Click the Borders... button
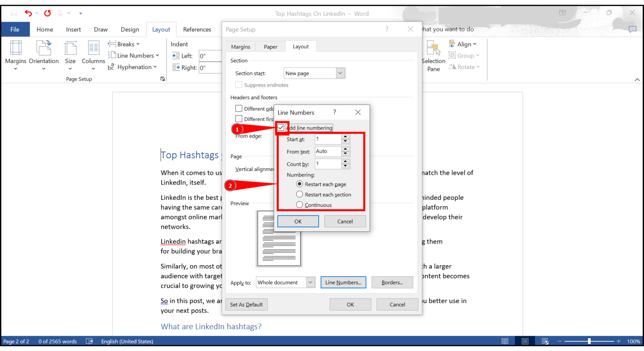The height and width of the screenshot is (351, 644). click(392, 282)
